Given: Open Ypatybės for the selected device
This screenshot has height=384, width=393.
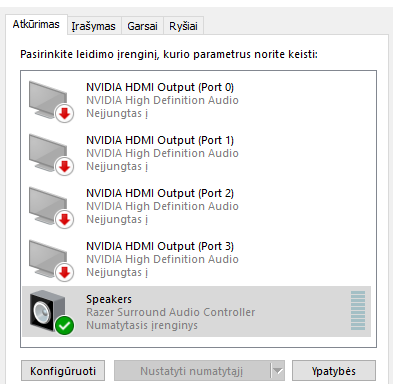Looking at the screenshot, I should [334, 371].
